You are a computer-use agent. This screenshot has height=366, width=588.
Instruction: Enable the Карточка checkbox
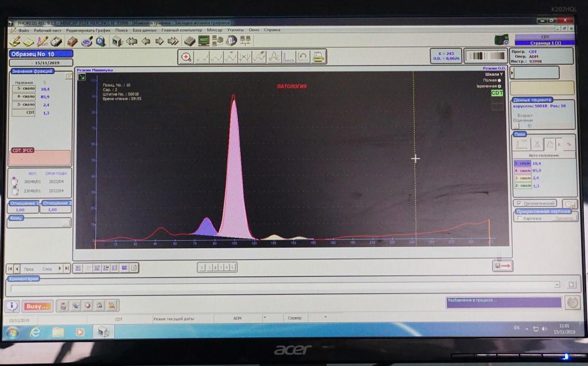pos(519,218)
